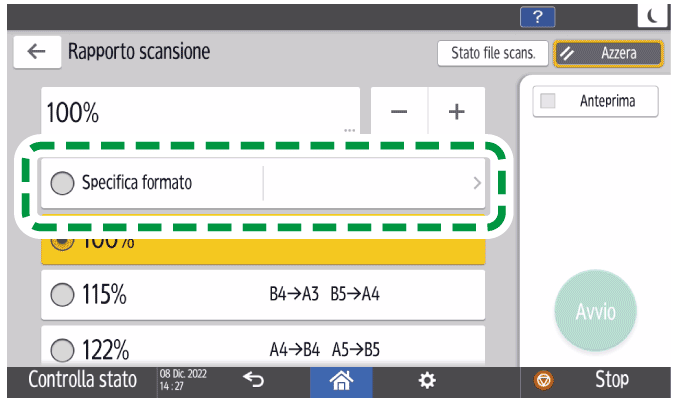The image size is (675, 400).
Task: Open settings via the gear icon
Action: (427, 381)
